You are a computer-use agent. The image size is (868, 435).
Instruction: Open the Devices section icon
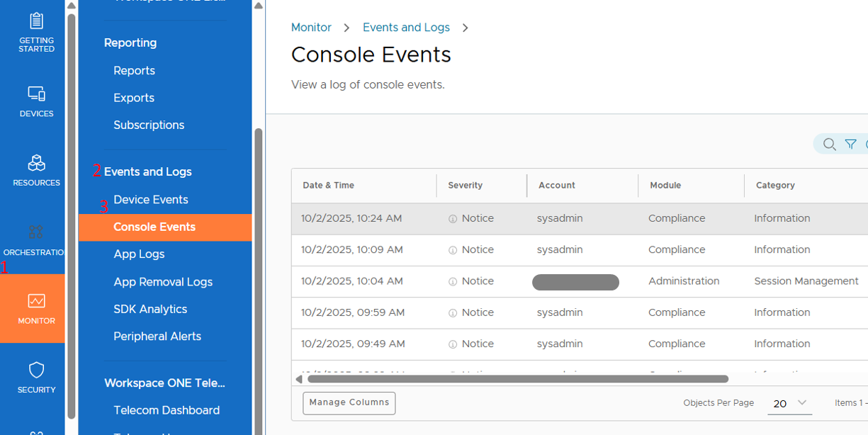pyautogui.click(x=36, y=94)
